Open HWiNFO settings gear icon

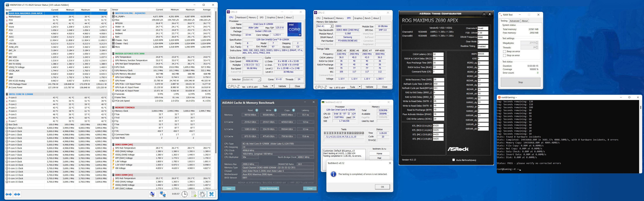coord(202,194)
